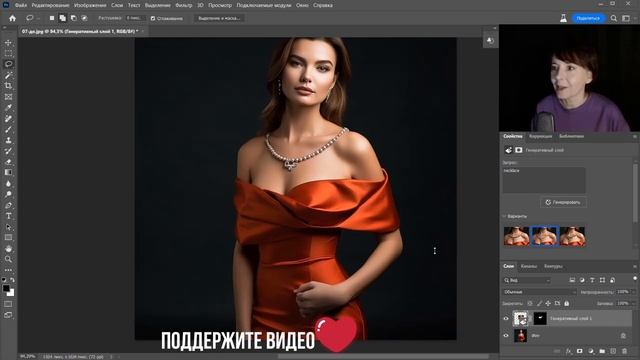
Task: Select the Gradient tool
Action: [8, 173]
